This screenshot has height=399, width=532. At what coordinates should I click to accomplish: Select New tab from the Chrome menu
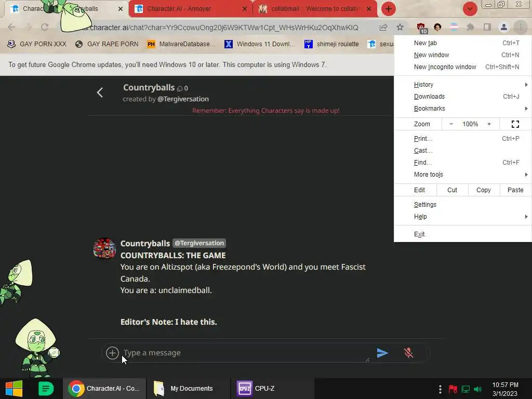click(463, 43)
